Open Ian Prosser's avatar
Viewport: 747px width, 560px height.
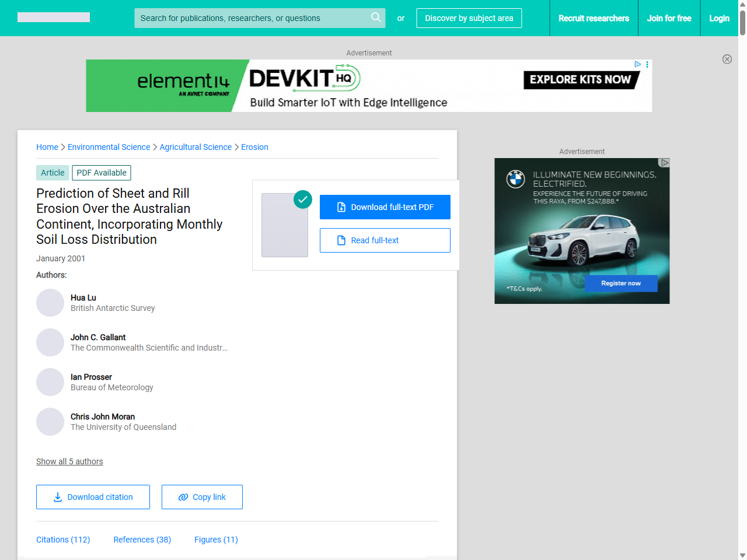coord(50,382)
